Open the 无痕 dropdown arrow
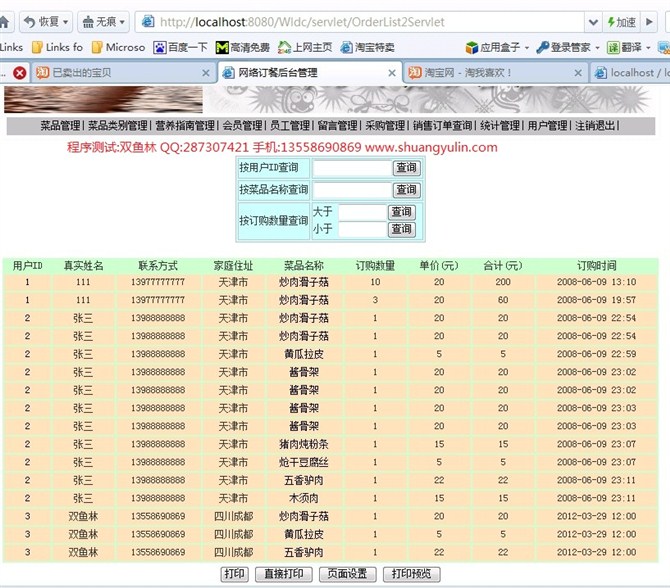The height and width of the screenshot is (588, 670). (x=122, y=22)
